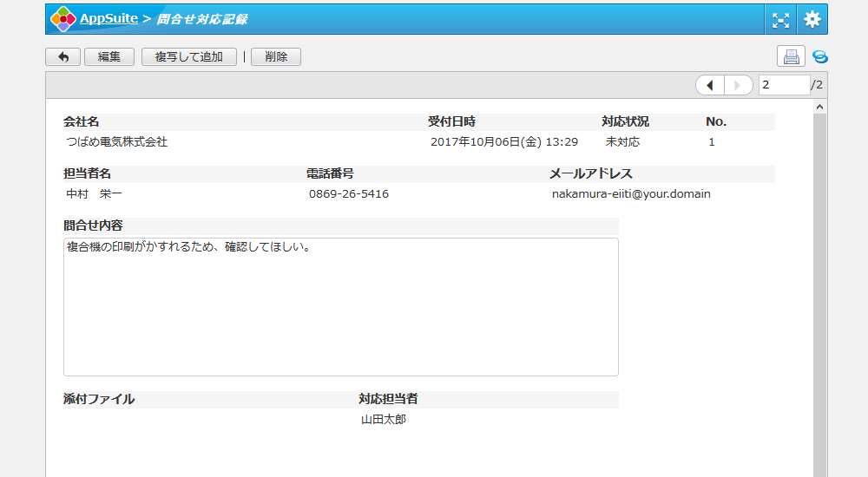
Task: Open settings via the gear icon
Action: [x=812, y=19]
